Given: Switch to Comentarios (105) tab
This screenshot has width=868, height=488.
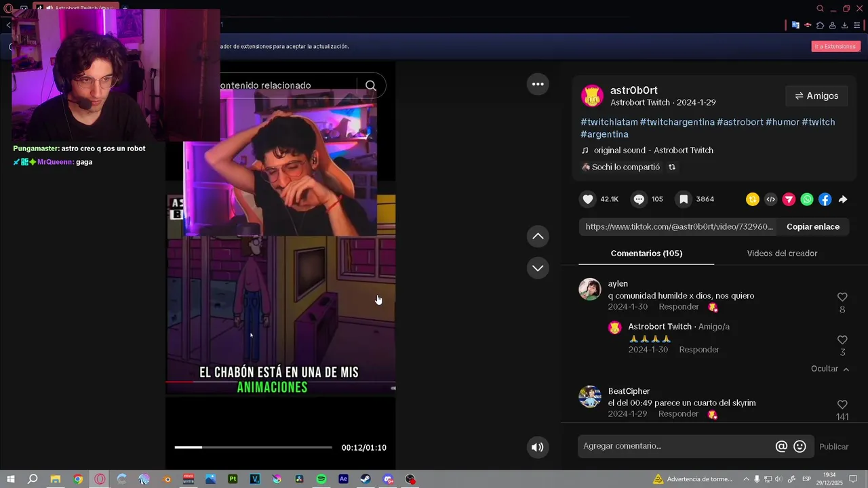Looking at the screenshot, I should 646,253.
